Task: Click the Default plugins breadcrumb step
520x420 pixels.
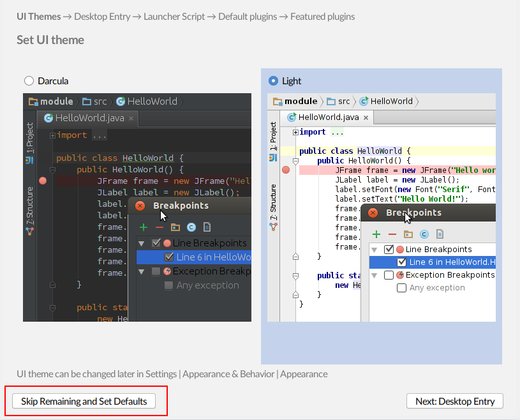Action: (248, 17)
